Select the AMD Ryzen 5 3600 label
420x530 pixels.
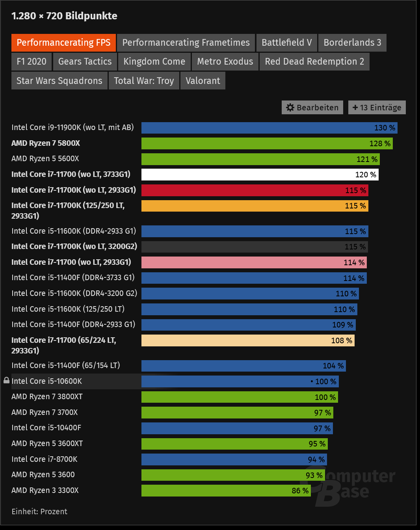pyautogui.click(x=43, y=474)
